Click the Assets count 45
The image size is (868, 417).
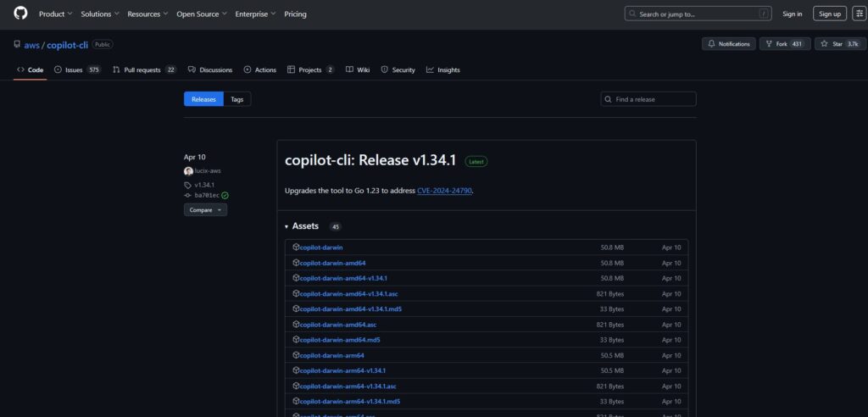[x=336, y=226]
